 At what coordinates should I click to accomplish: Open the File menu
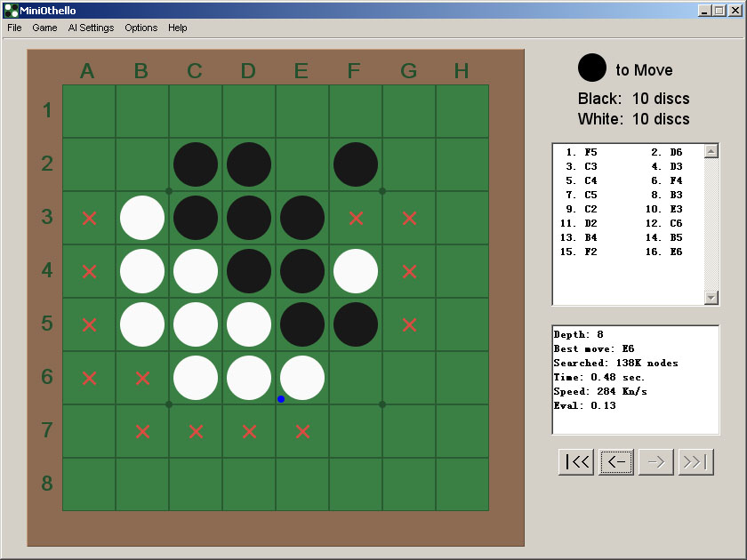14,28
